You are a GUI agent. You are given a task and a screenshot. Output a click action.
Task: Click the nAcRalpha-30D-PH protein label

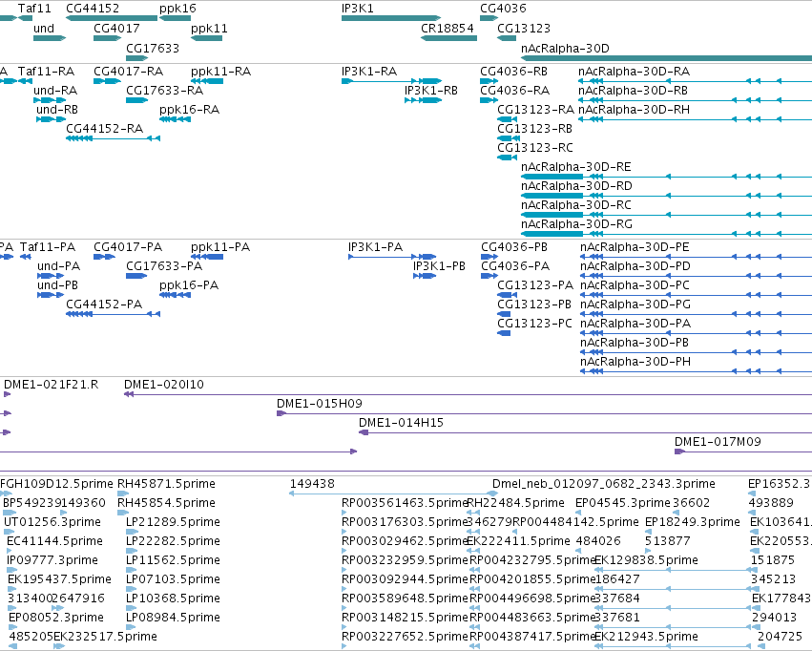pyautogui.click(x=635, y=362)
